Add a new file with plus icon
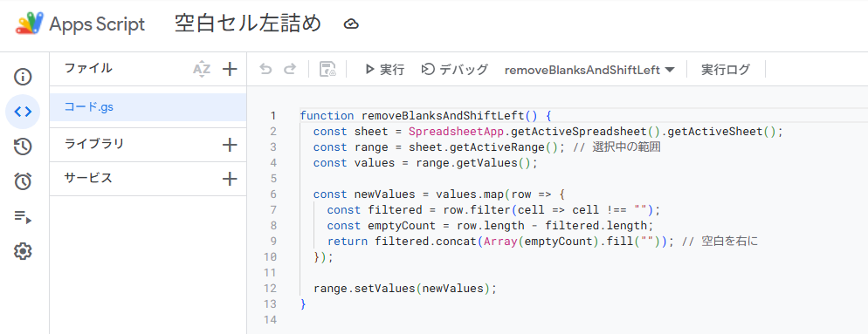Screen dimensions: 868x334 tap(229, 69)
